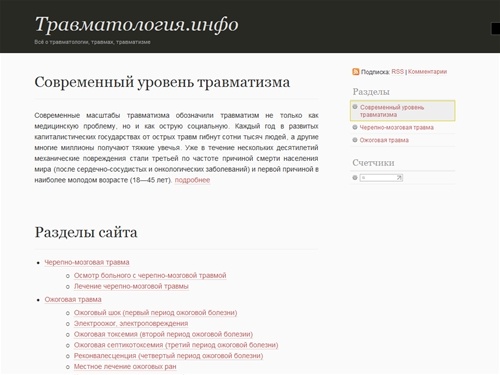Subscribe via the RSS link
Screen dimensions: 500x375
point(397,72)
